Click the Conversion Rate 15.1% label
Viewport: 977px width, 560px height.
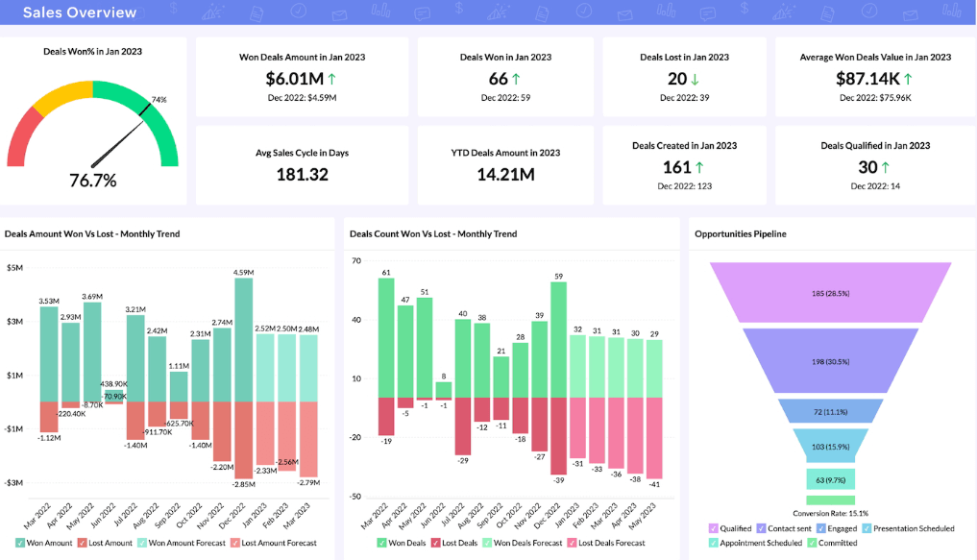829,511
